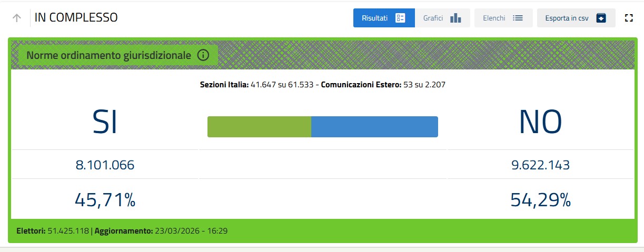Click the results list icon in Risultati
This screenshot has width=644, height=252.
(x=400, y=18)
